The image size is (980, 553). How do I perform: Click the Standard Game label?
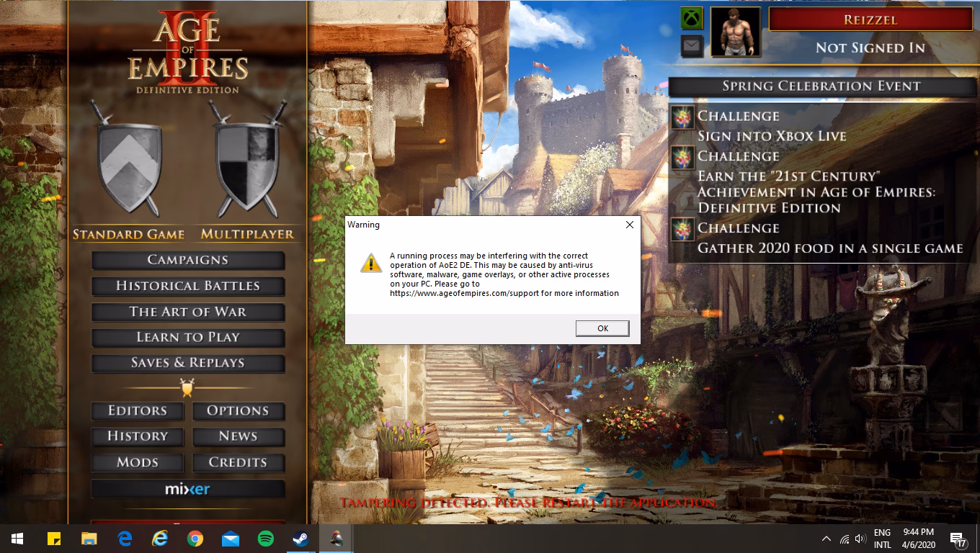[x=128, y=234]
